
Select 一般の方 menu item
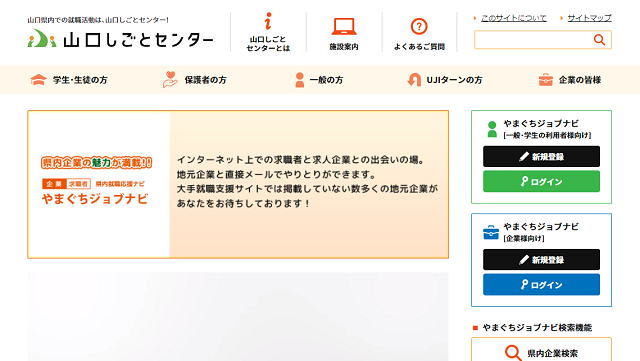319,80
